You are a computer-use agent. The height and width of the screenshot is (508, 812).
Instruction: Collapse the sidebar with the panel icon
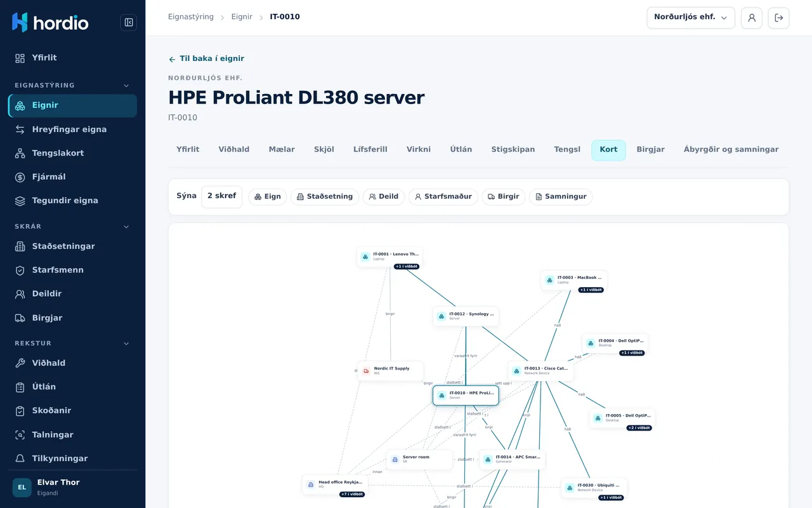129,23
